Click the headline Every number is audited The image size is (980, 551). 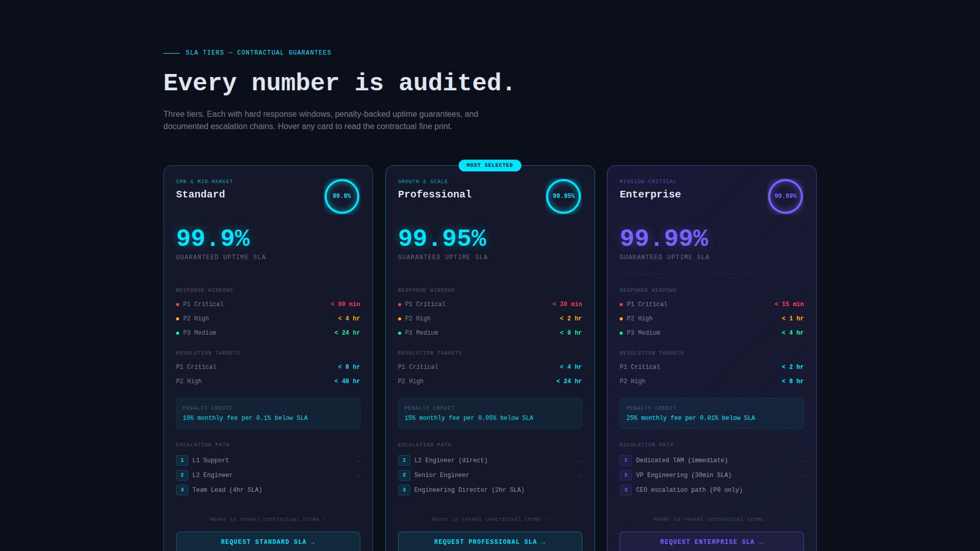[x=338, y=83]
